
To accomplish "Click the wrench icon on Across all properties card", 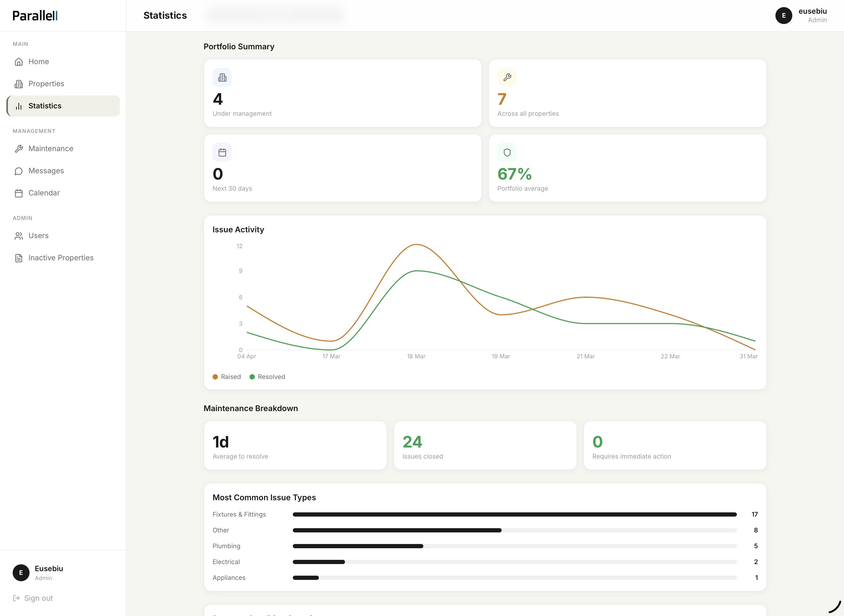I will pyautogui.click(x=507, y=77).
